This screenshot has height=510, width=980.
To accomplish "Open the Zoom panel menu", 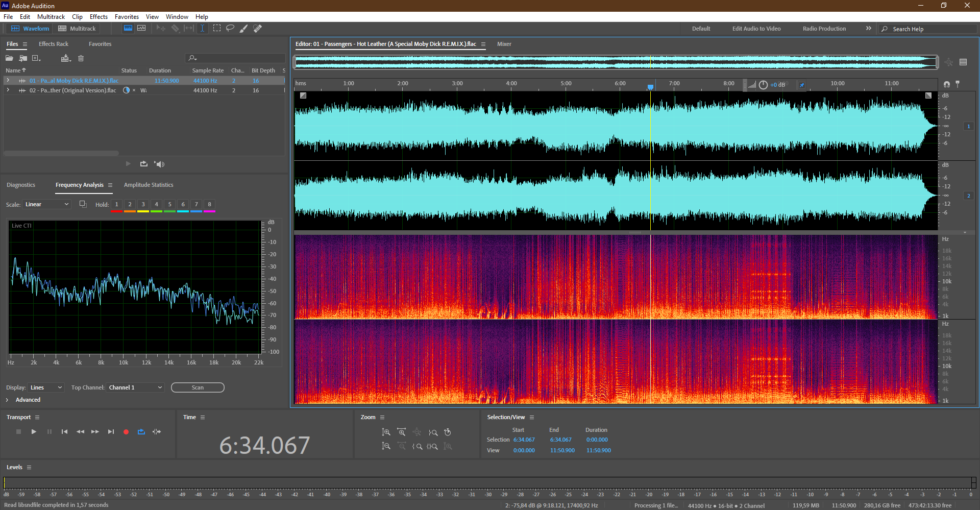I will click(382, 417).
